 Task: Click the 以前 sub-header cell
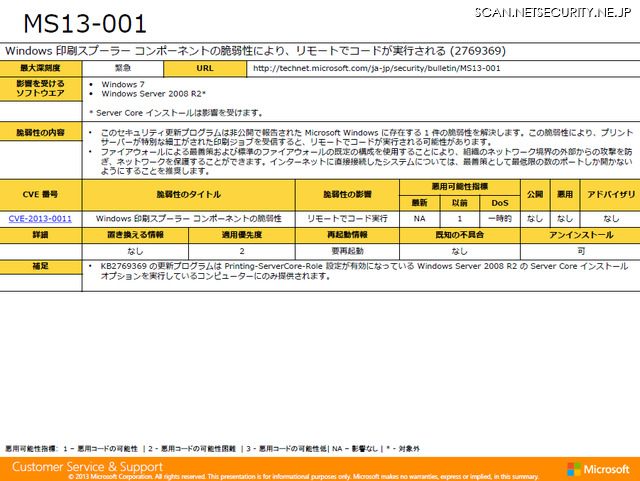point(460,203)
